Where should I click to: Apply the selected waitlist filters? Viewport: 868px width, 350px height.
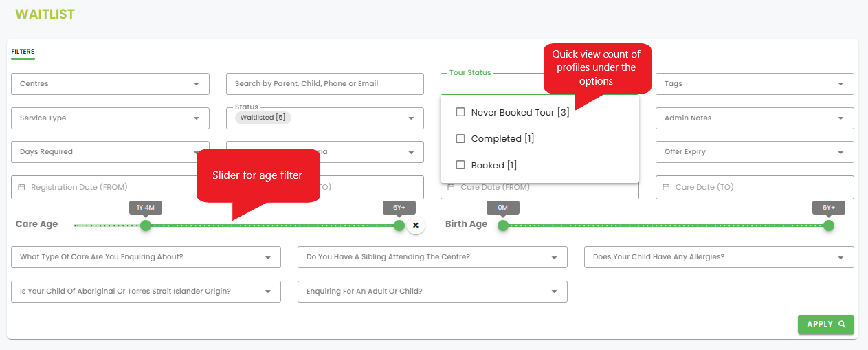click(825, 325)
